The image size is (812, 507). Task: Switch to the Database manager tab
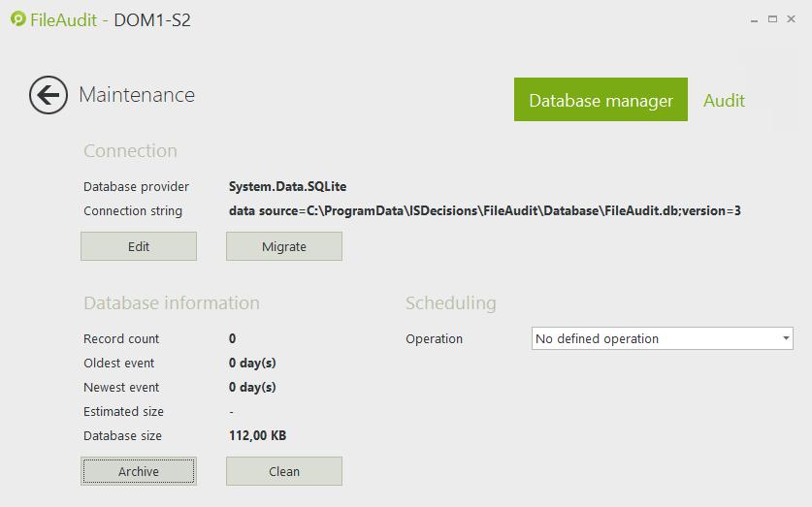point(601,100)
